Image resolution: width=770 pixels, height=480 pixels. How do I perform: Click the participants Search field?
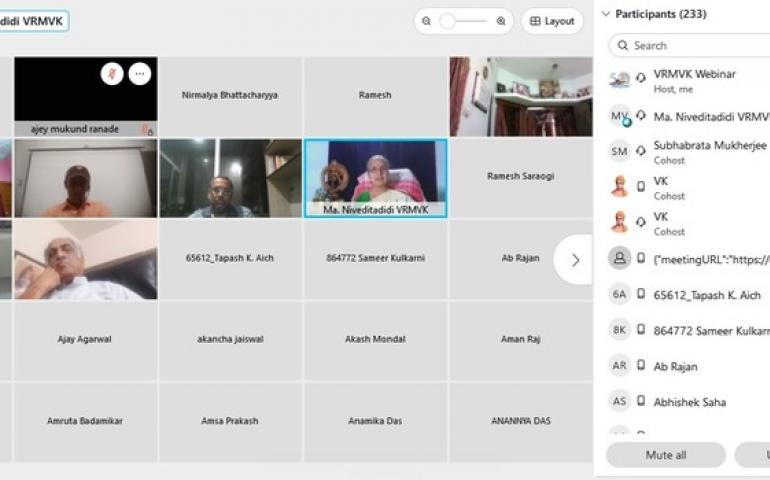[689, 46]
